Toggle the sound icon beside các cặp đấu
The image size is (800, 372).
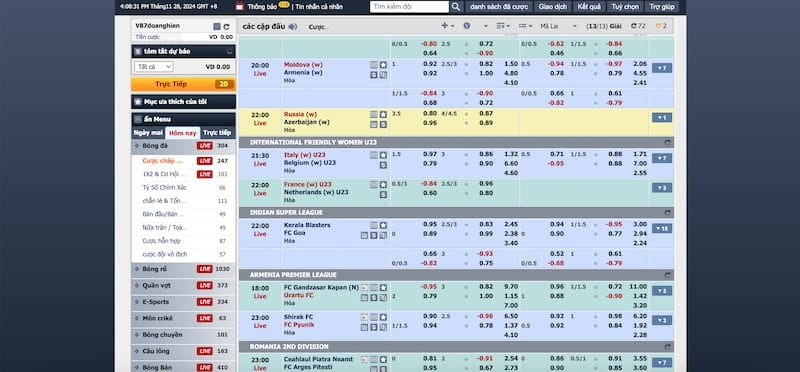click(x=293, y=27)
